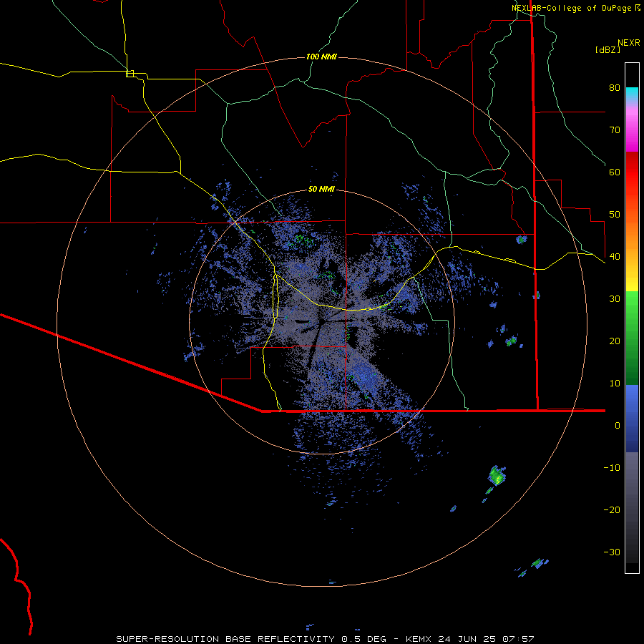This screenshot has width=644, height=644.
Task: Click the 30 value on the dBZ scale
Action: [x=615, y=299]
